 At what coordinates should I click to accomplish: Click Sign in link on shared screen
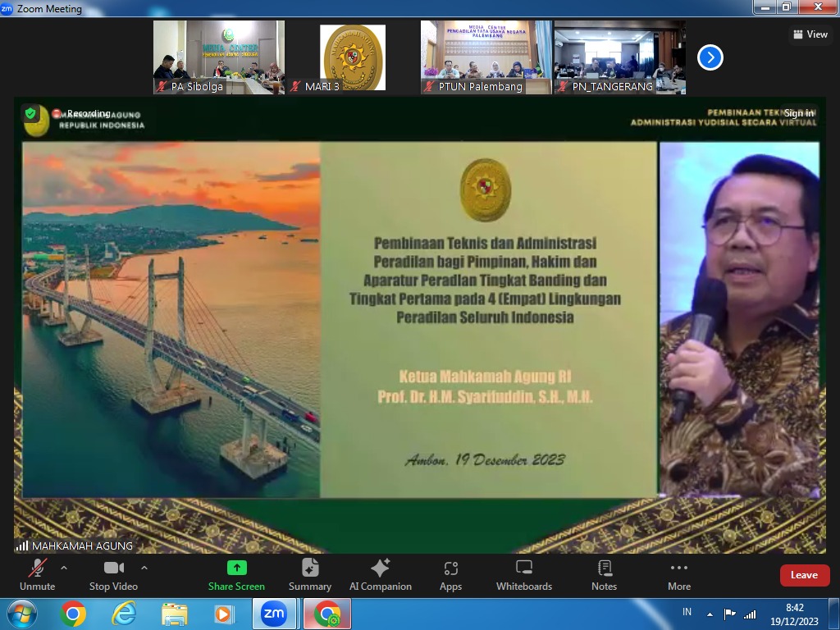(x=799, y=113)
